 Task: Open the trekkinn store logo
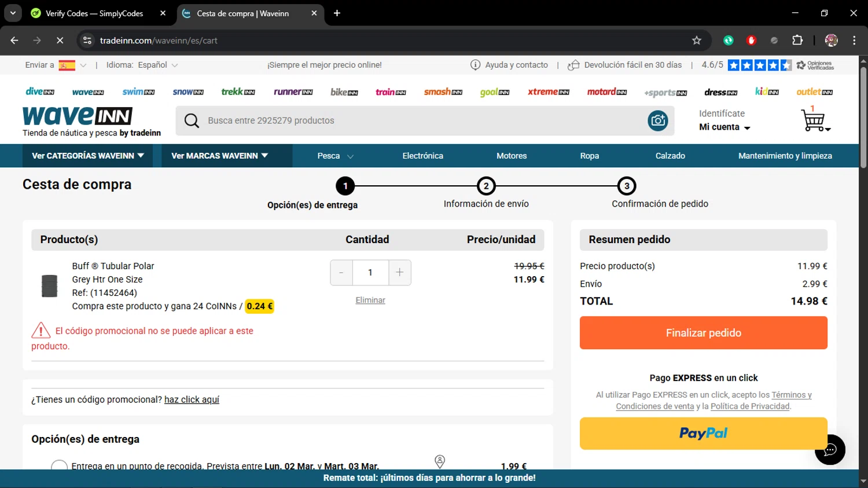click(x=238, y=91)
